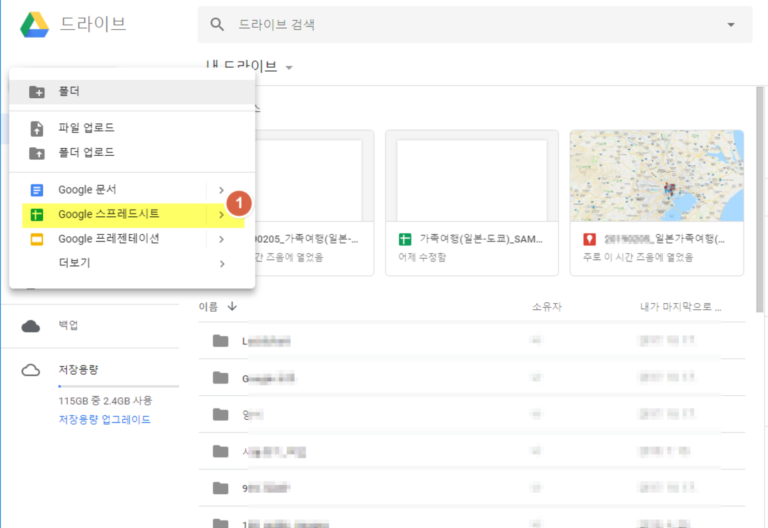Open the 내가 마지막으로 column header
This screenshot has width=768, height=528.
680,307
